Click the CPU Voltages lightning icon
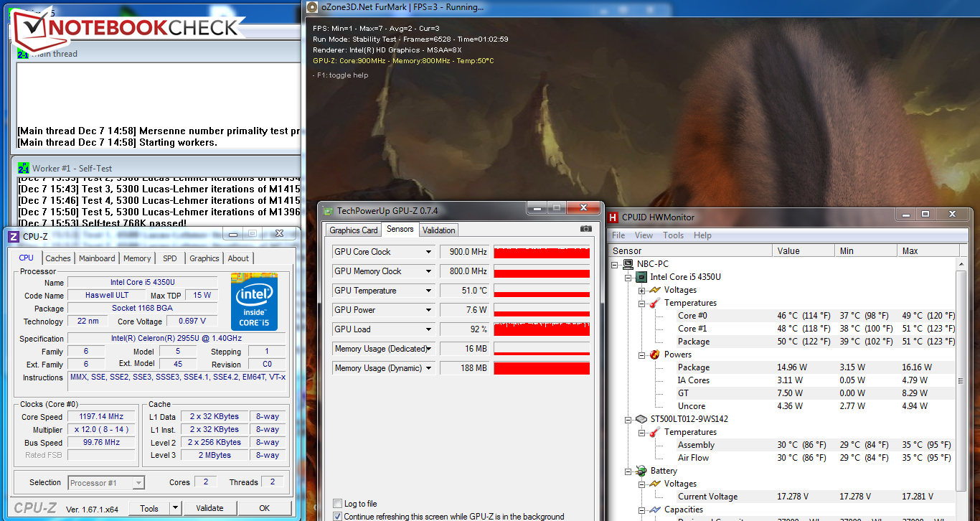980x521 pixels. [654, 290]
